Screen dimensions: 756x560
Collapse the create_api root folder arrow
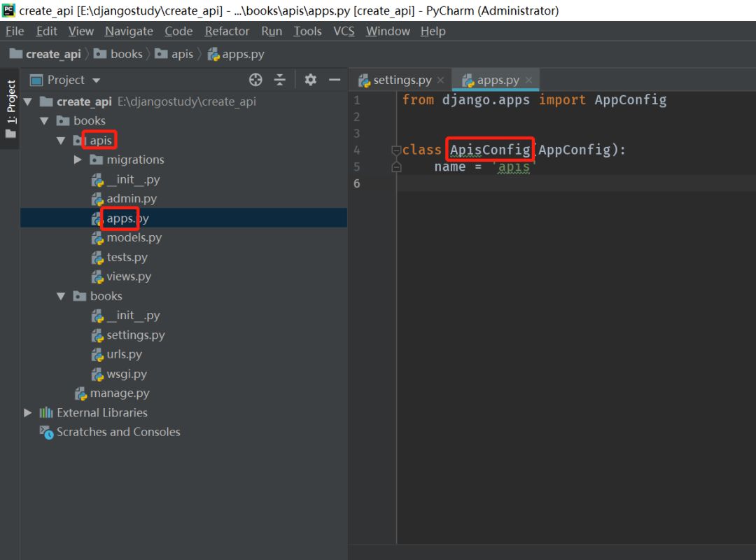point(28,101)
